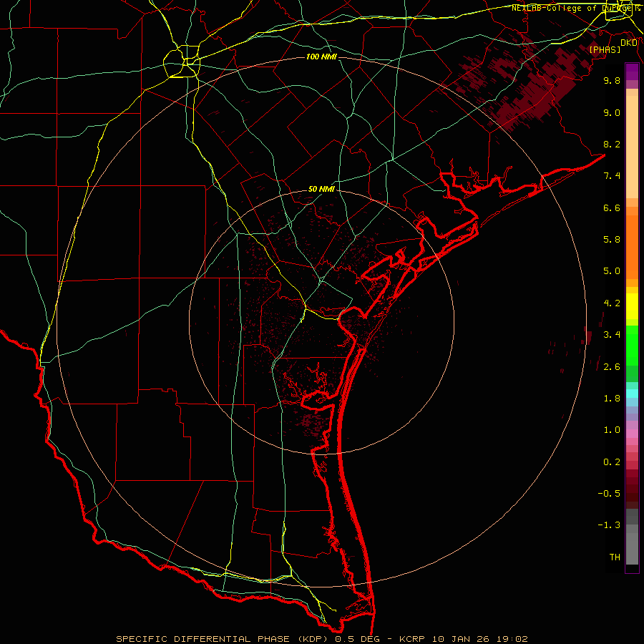Click the 7.4 scale label
The image size is (644, 644).
coord(612,176)
